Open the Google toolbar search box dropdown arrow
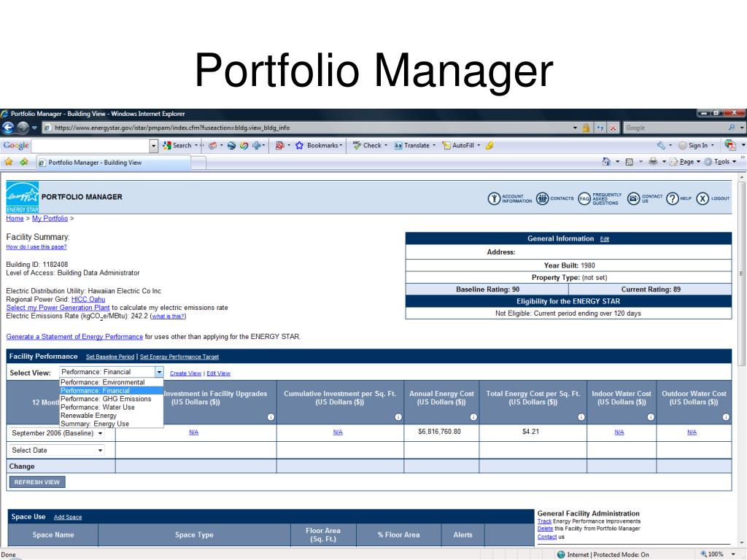The height and width of the screenshot is (560, 747). coord(153,146)
